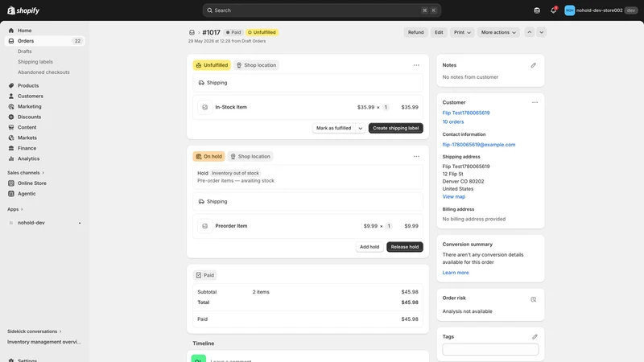The width and height of the screenshot is (644, 362).
Task: Click the Paid badge in payment card
Action: (x=204, y=275)
